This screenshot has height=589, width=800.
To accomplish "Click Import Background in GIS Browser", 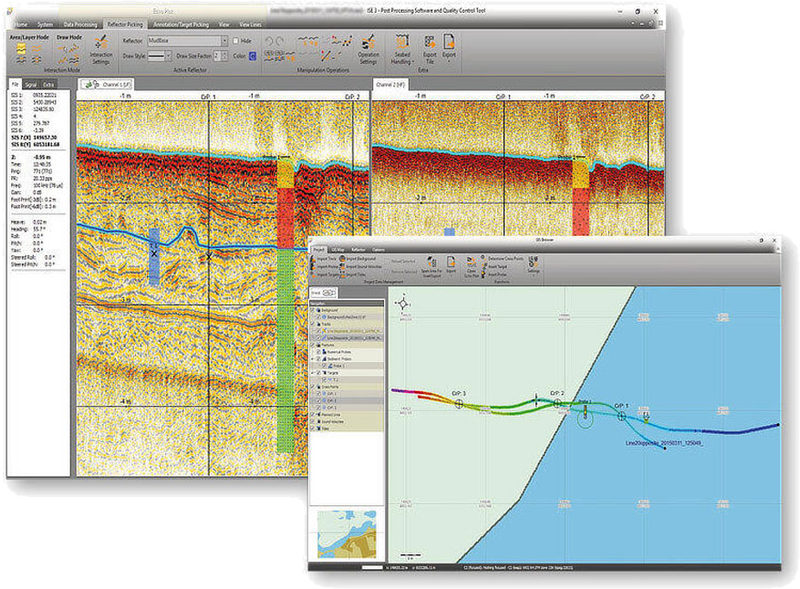I will [357, 259].
